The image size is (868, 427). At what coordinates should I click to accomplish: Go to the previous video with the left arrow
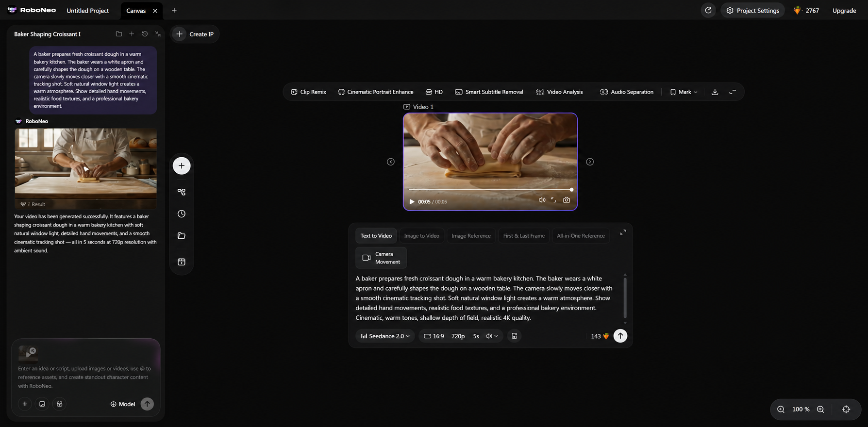coord(391,162)
